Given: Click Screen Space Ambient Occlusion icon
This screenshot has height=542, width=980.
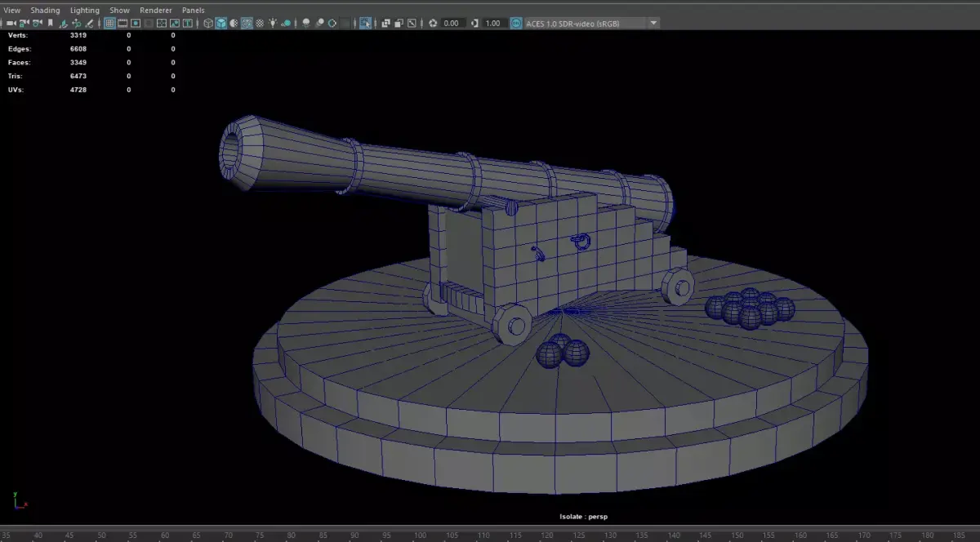Looking at the screenshot, I should coord(306,23).
